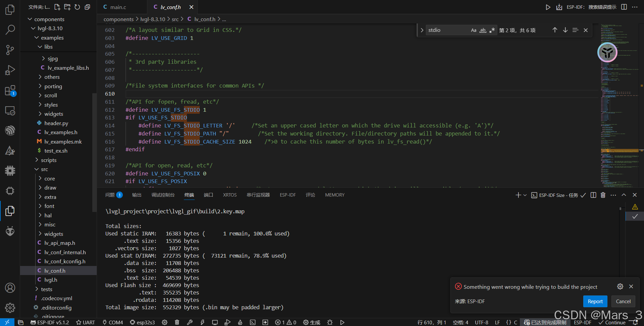
Task: Click New File icon in explorer header
Action: pyautogui.click(x=57, y=7)
